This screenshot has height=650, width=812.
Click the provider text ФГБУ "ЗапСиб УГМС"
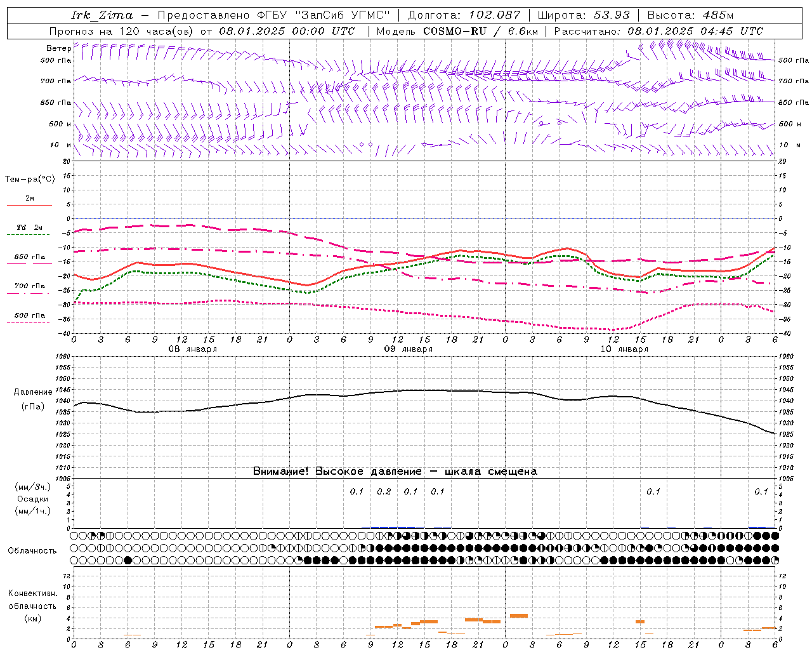coord(324,15)
